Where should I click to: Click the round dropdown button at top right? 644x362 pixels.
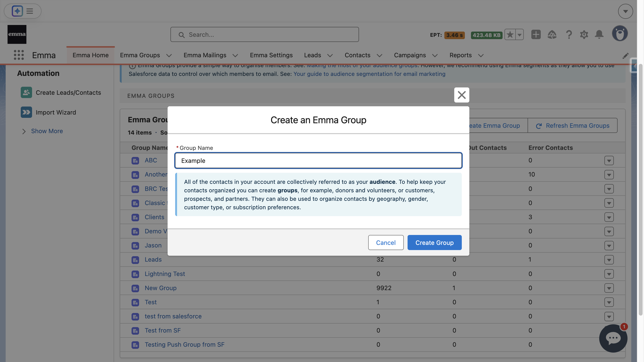(x=626, y=11)
